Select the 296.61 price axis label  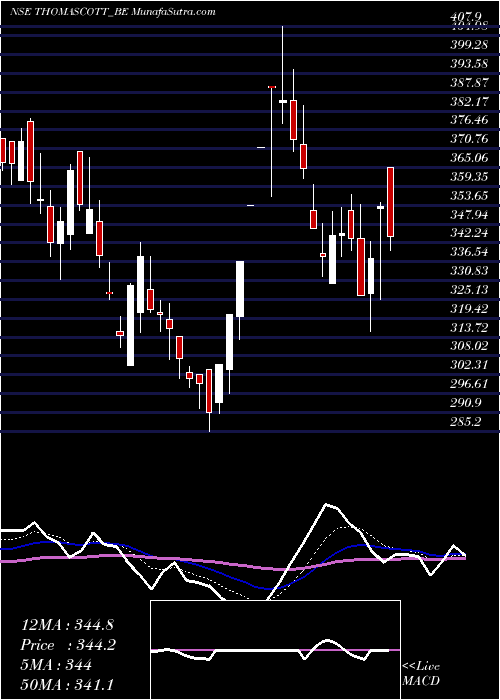coord(469,384)
